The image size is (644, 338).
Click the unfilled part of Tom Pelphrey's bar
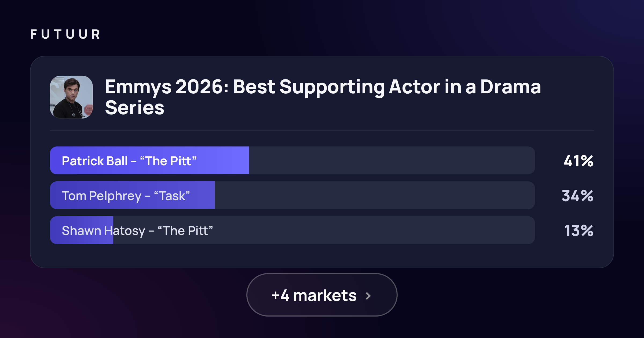click(375, 195)
